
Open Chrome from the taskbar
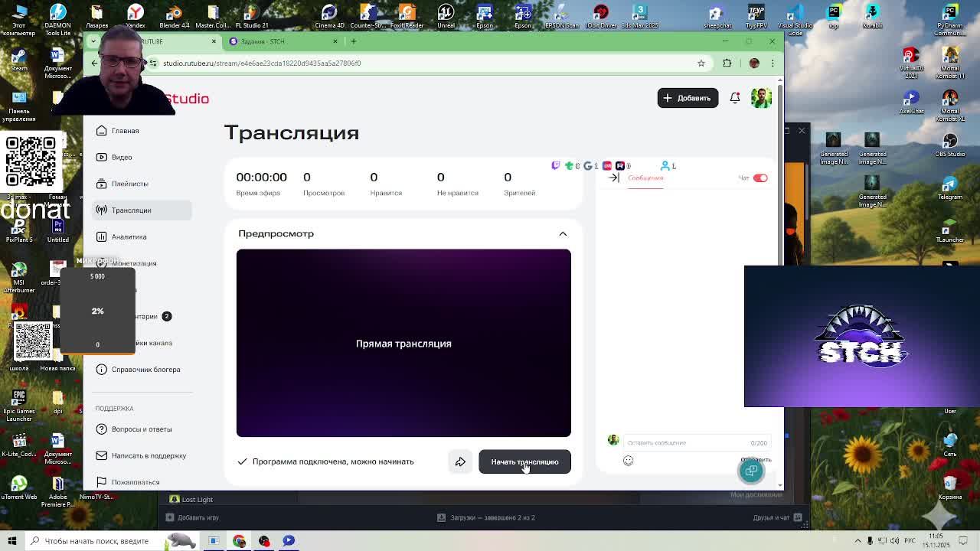point(239,541)
